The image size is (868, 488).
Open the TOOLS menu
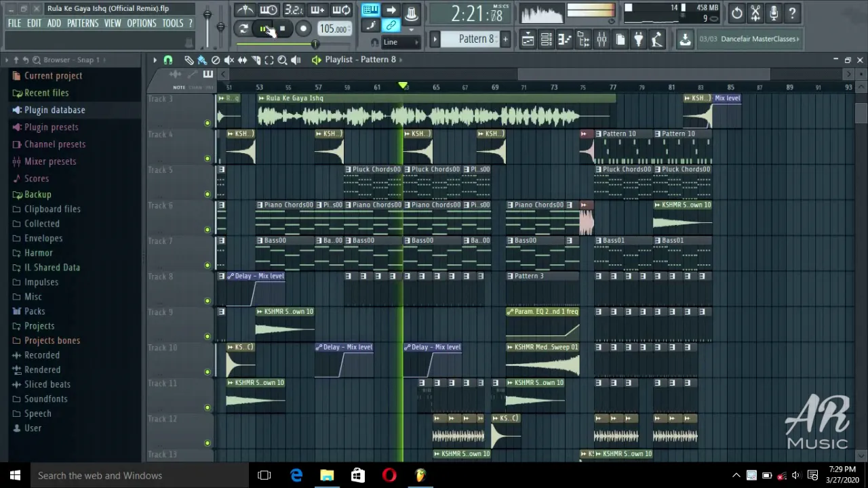173,24
